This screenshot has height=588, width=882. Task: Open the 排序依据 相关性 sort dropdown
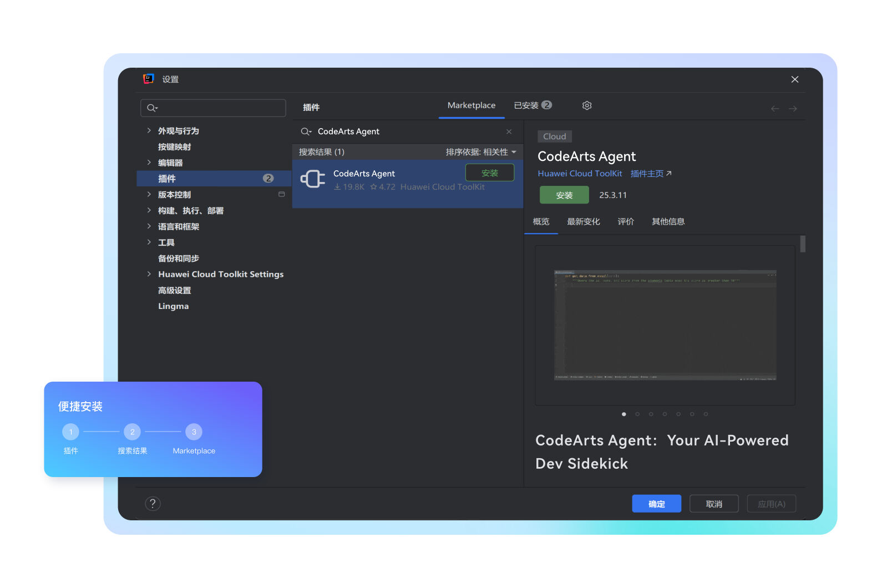coord(480,152)
